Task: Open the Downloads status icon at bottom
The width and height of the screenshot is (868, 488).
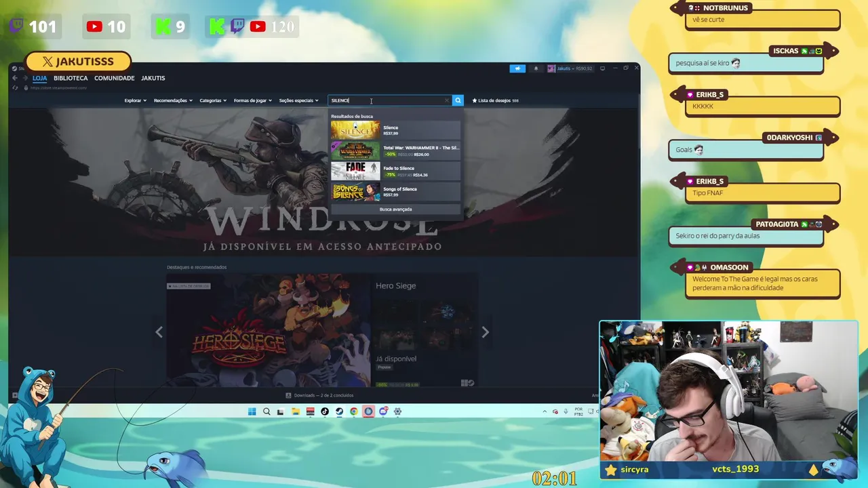Action: tap(288, 395)
